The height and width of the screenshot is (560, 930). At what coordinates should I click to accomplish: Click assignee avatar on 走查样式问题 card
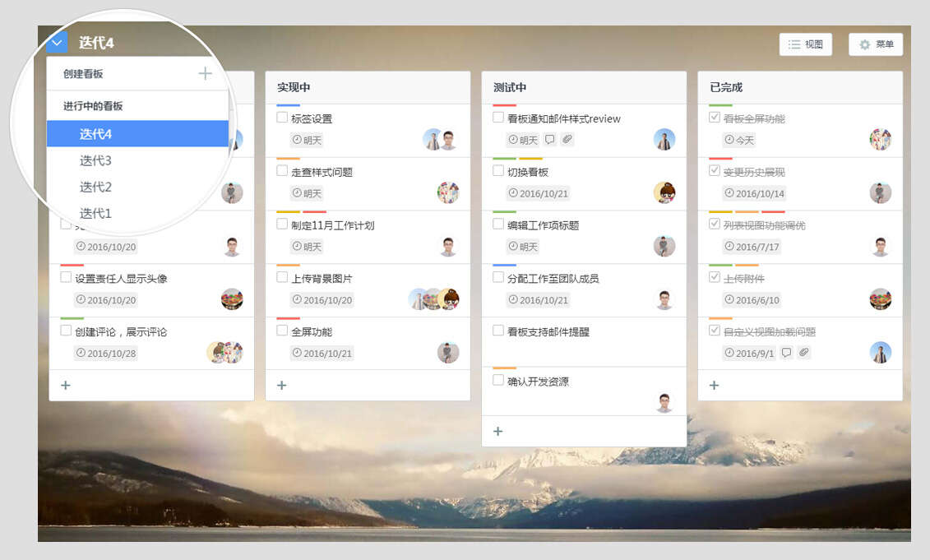[x=448, y=192]
